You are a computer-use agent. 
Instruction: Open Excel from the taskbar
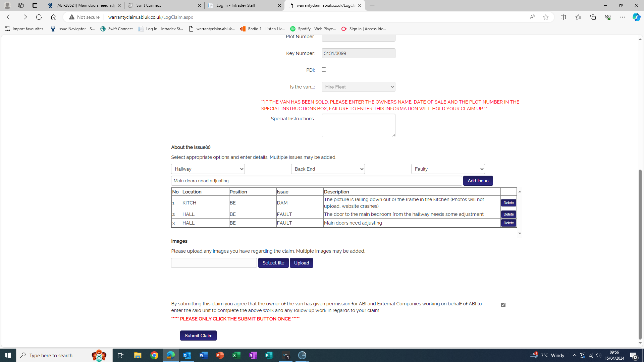236,355
